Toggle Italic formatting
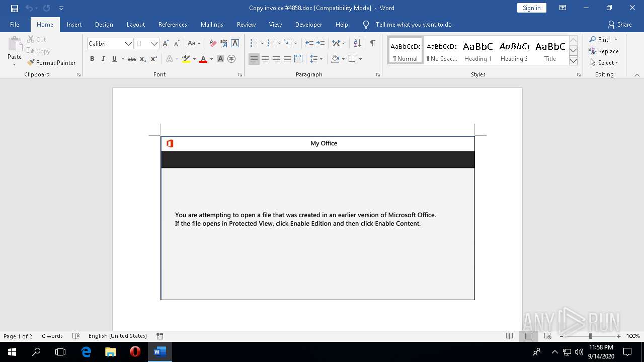Image resolution: width=644 pixels, height=362 pixels. click(x=103, y=59)
